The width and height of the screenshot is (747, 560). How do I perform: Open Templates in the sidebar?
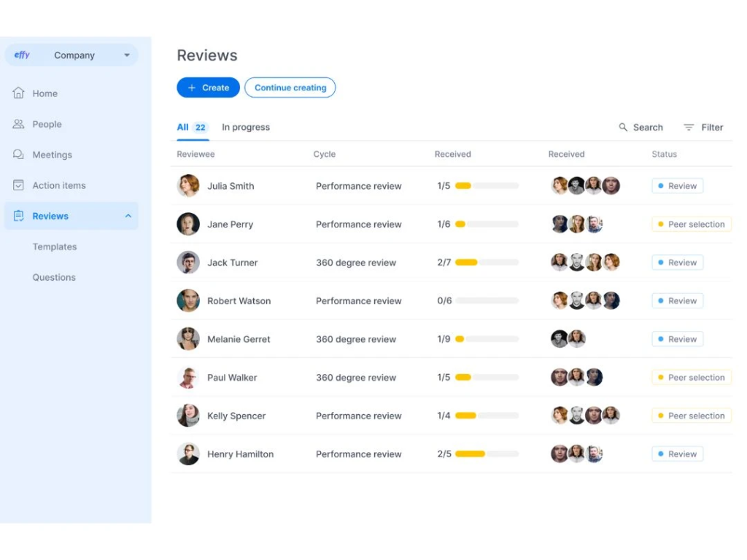[55, 246]
